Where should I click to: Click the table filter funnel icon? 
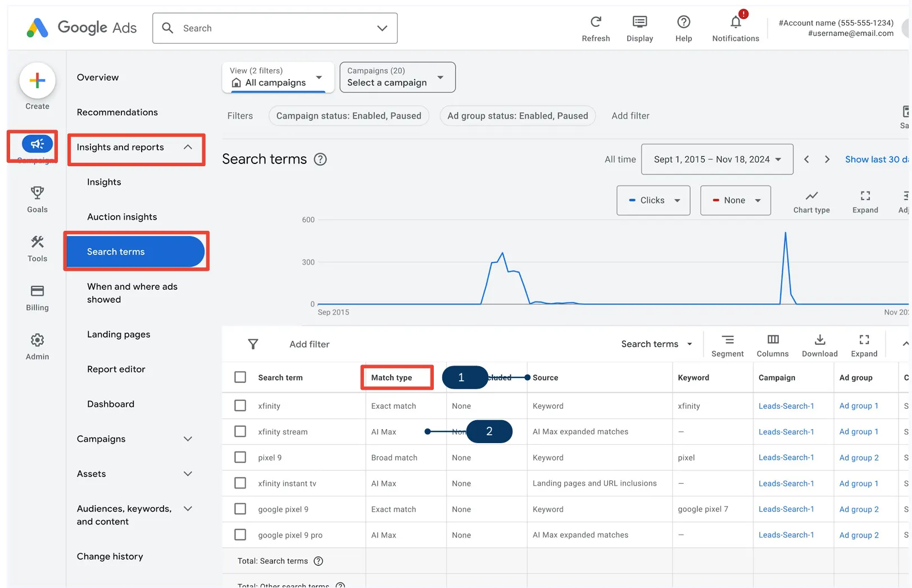(x=253, y=344)
